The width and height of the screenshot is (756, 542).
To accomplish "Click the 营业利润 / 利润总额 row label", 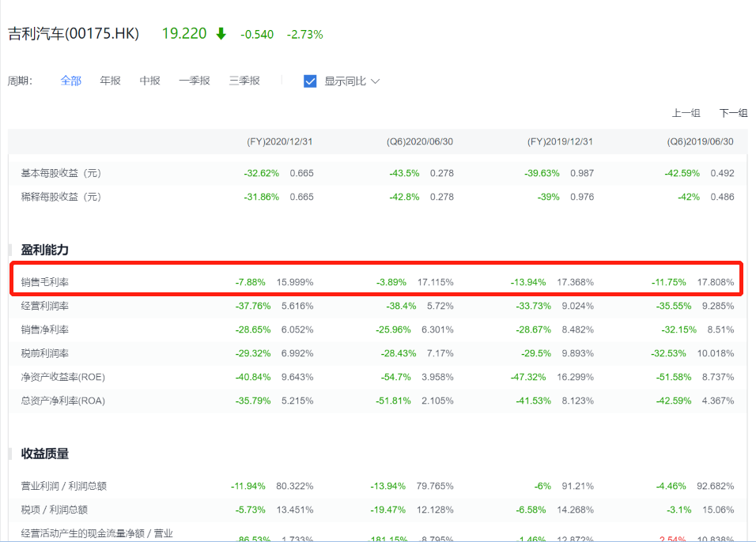I will [63, 486].
